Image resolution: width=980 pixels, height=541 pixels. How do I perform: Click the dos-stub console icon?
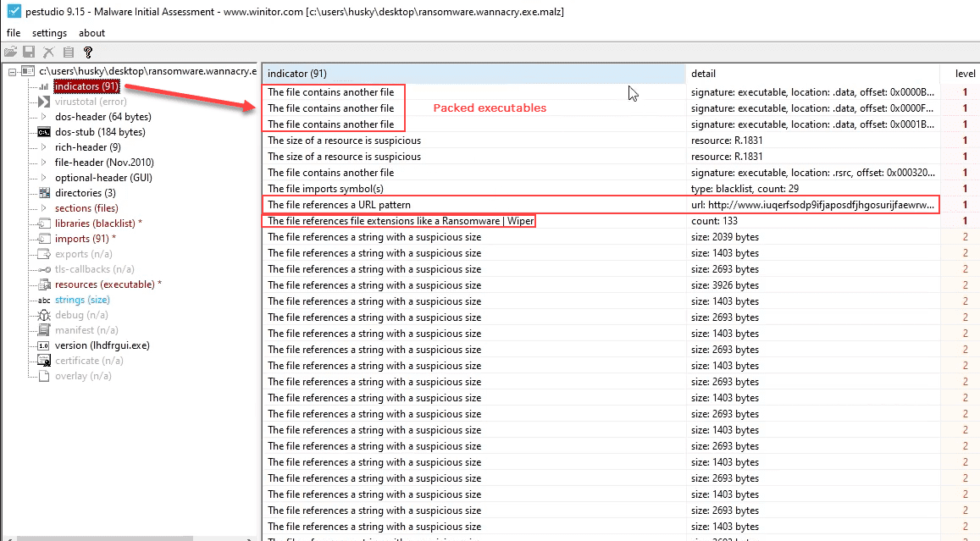(x=44, y=132)
